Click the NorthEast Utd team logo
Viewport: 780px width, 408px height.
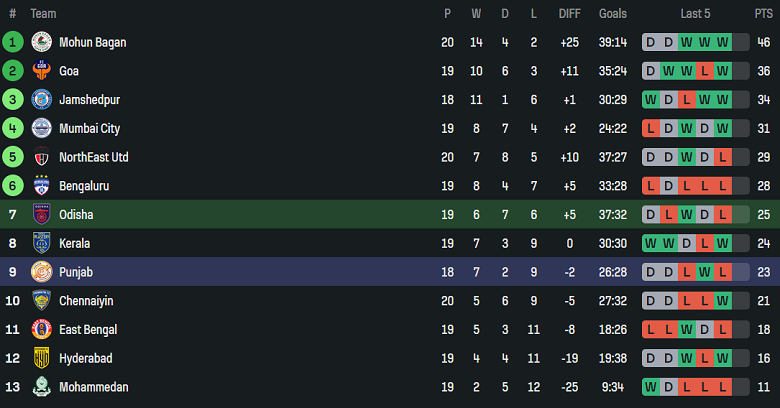(41, 157)
